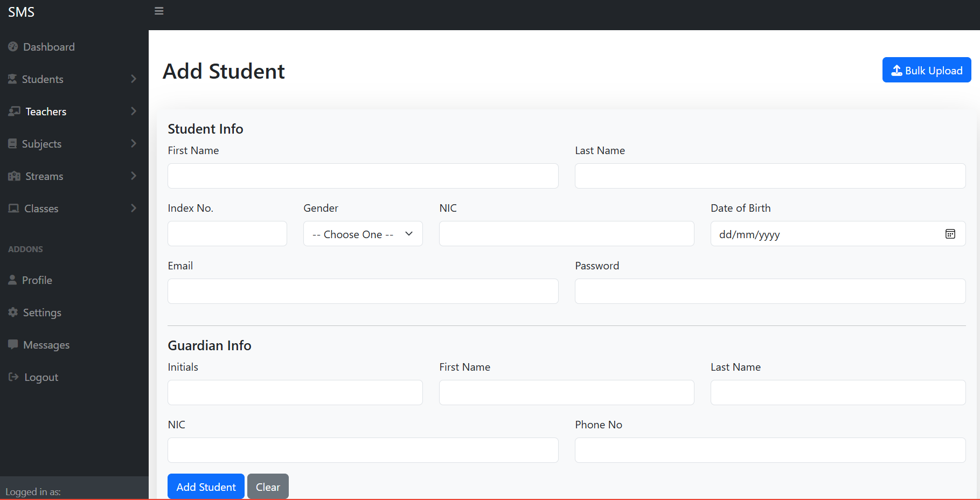Screen dimensions: 980x500
Task: Click the Settings gear icon
Action: (x=13, y=312)
